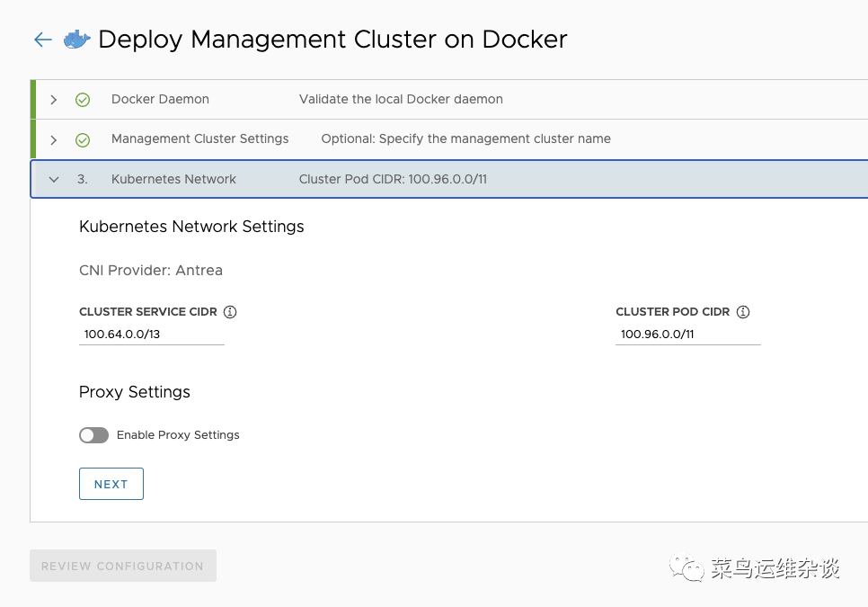Focus the Cluster Service CIDR input field
Screen dimensions: 868x607
(151, 335)
